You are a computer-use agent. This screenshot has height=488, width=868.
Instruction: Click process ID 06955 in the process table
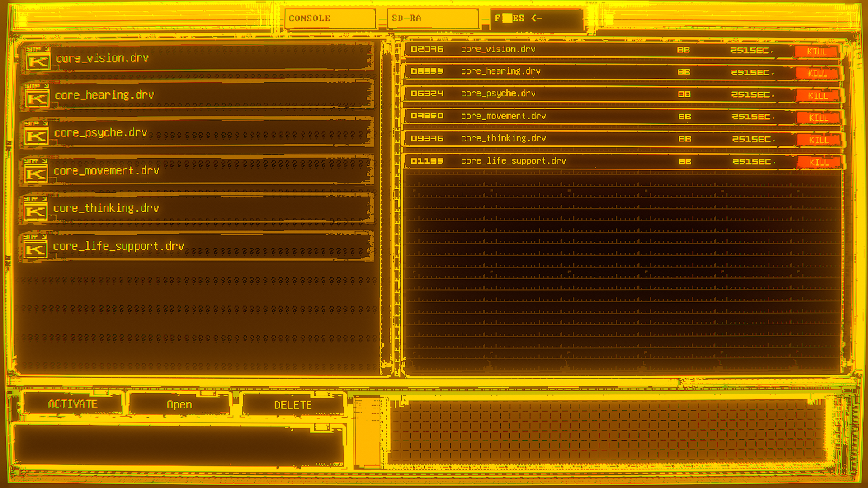click(427, 71)
